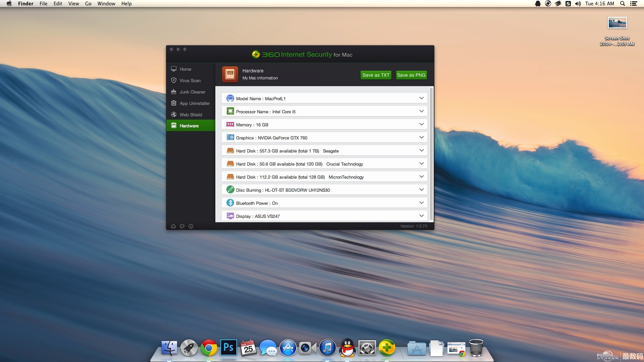The image size is (644, 362).
Task: Click the 360 logo in title bar
Action: coord(256,54)
